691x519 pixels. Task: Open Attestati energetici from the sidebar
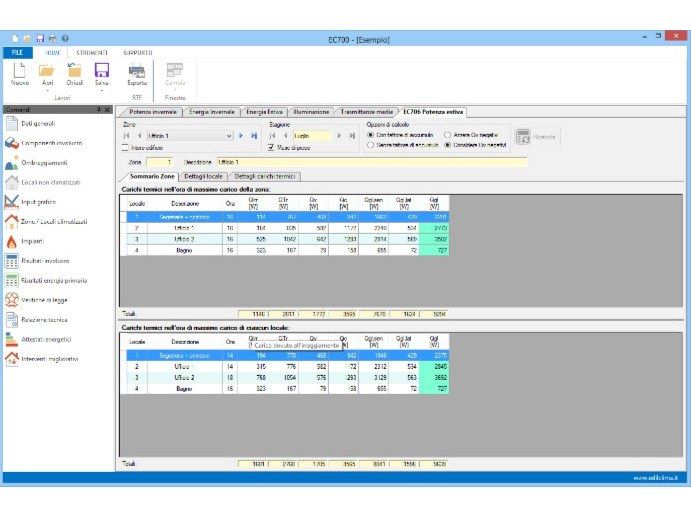point(38,340)
